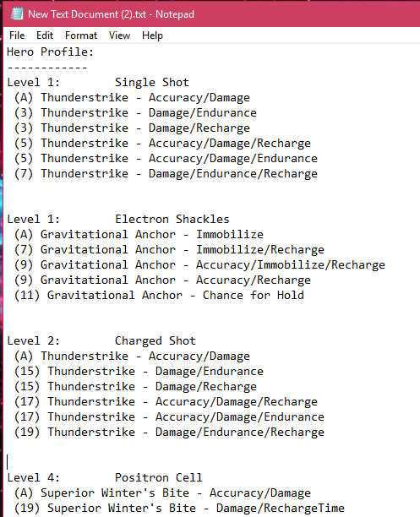Click the window title text in title bar
This screenshot has height=517, width=420.
(111, 14)
